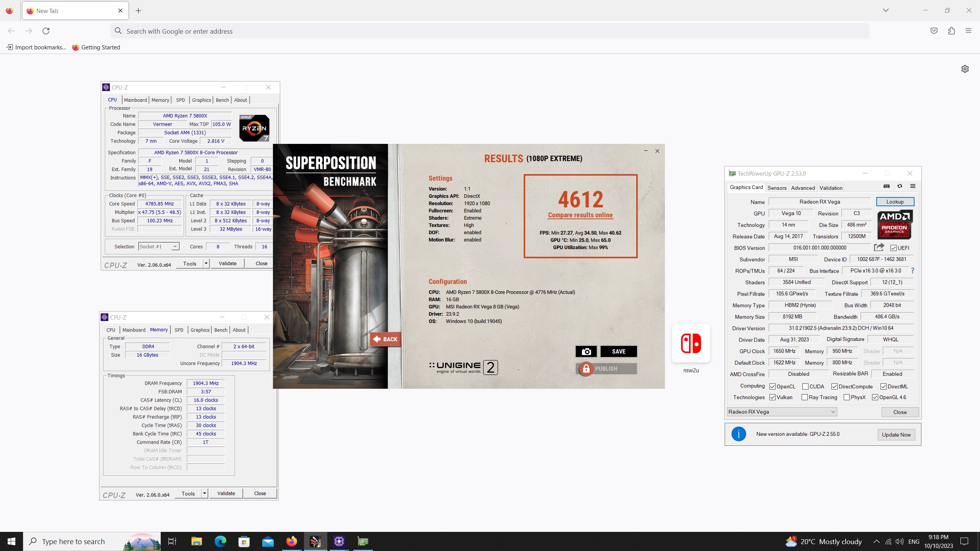Click the GPU-Z Lookup button
The image size is (980, 551).
[x=895, y=202]
